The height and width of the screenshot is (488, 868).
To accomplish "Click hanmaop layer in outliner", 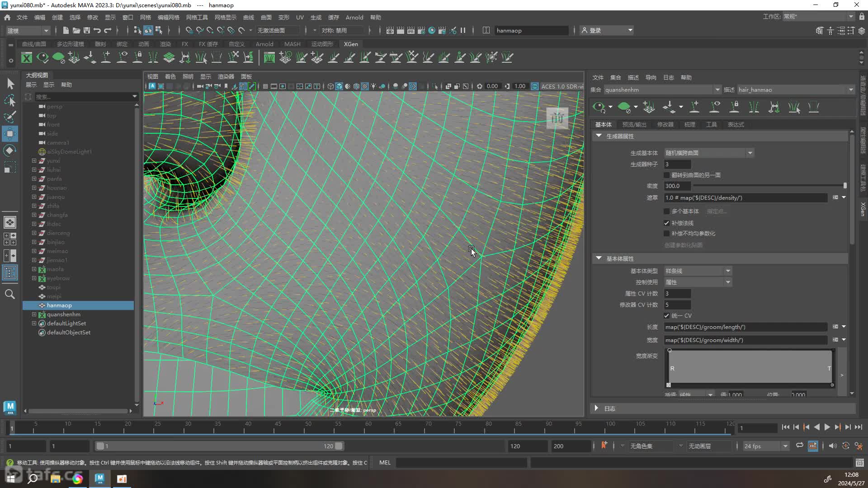I will coord(59,305).
